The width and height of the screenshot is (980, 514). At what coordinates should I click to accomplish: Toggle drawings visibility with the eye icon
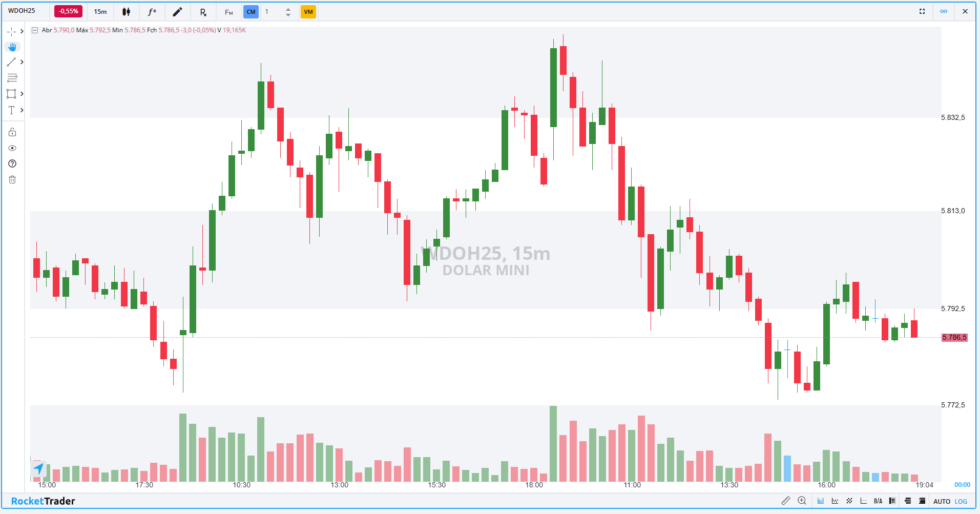(12, 148)
